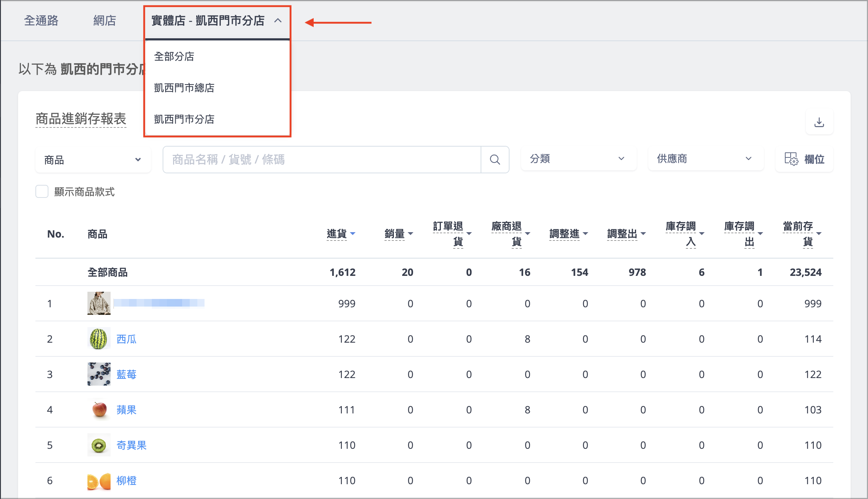Image resolution: width=868 pixels, height=499 pixels.
Task: Open the 欄位 column settings button
Action: pos(804,159)
